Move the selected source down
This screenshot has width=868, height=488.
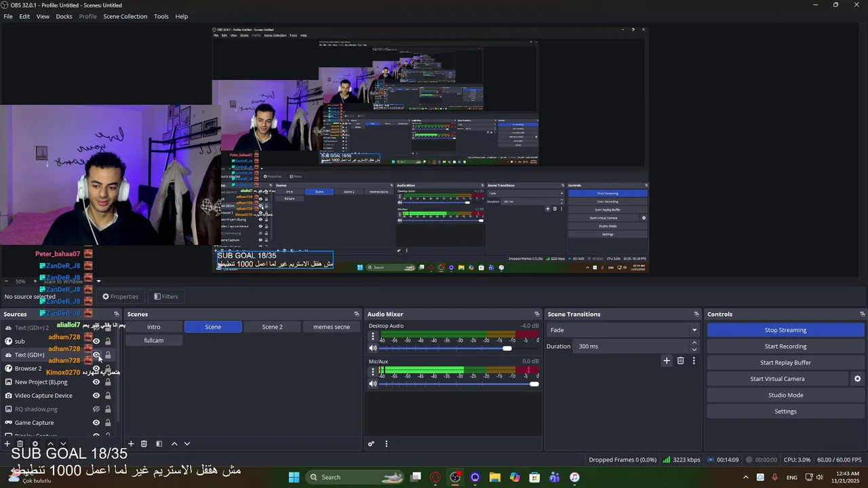pos(63,444)
